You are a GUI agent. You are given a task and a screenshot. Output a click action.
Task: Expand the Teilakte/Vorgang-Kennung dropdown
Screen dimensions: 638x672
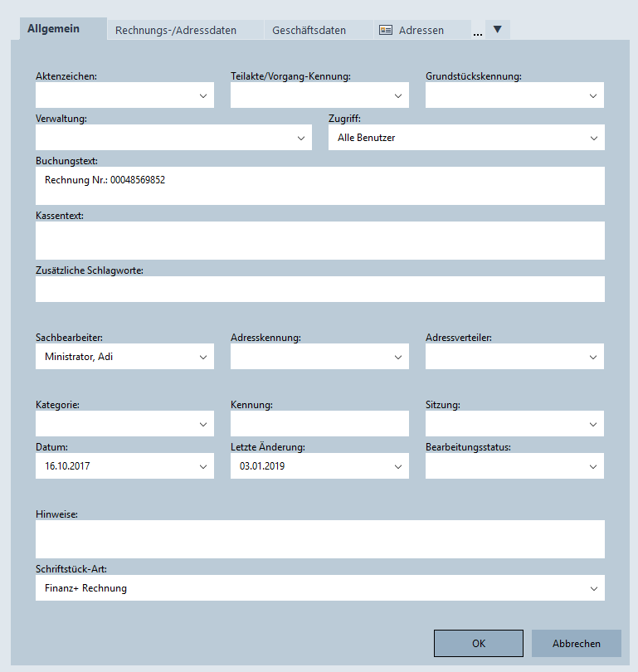pyautogui.click(x=398, y=96)
